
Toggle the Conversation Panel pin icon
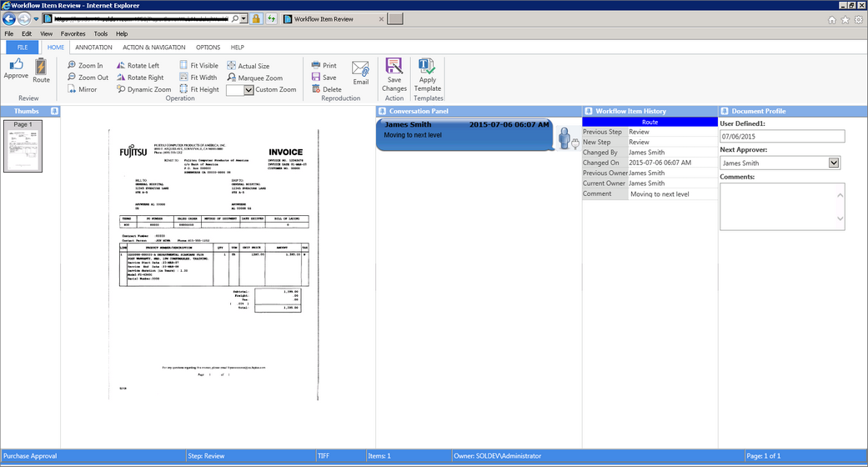tap(382, 112)
